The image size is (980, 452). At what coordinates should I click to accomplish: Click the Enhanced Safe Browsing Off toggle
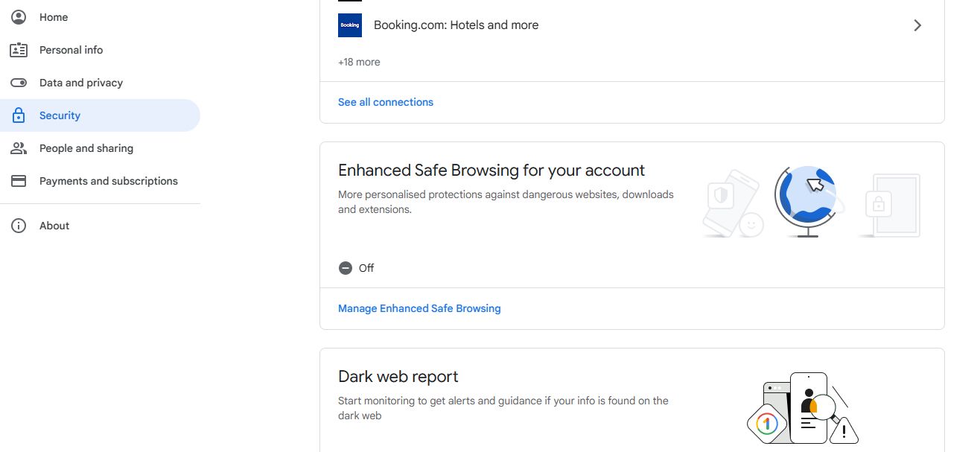(x=356, y=267)
